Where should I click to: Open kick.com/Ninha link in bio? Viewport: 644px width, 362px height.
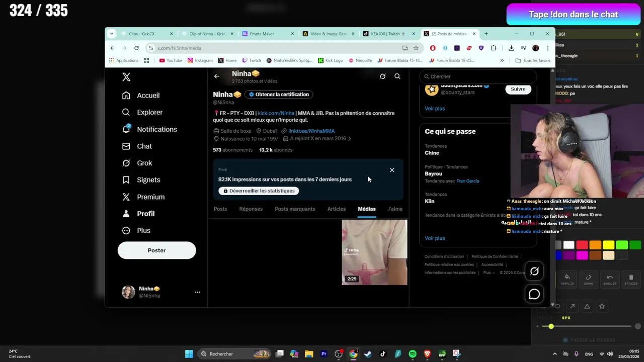[x=276, y=113]
